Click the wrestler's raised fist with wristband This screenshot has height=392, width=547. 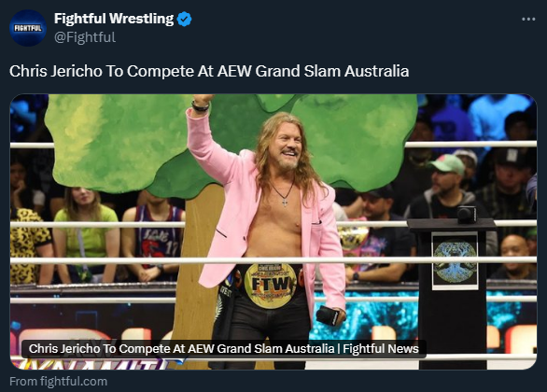point(201,102)
